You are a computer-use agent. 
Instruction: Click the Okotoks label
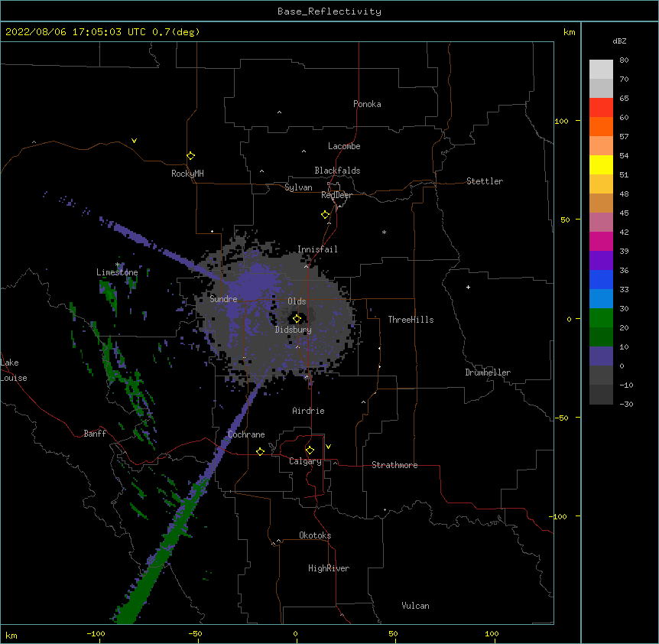[x=315, y=535]
